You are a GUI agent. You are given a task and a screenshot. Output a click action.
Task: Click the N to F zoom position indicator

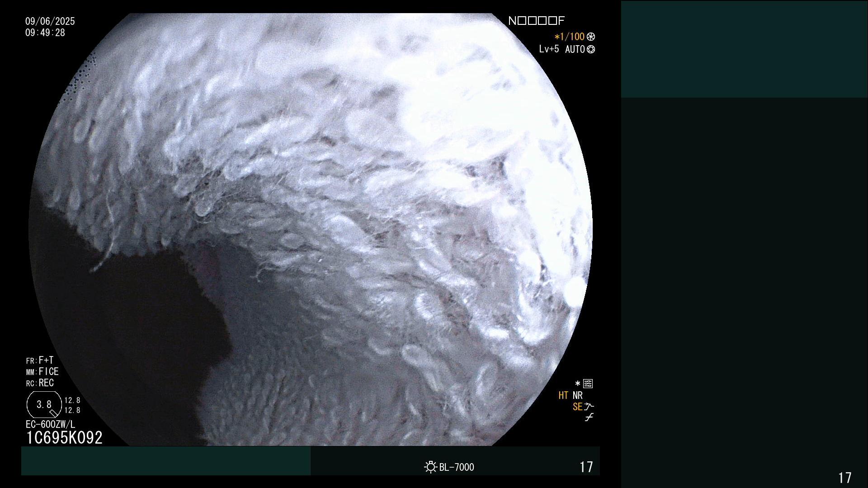536,21
